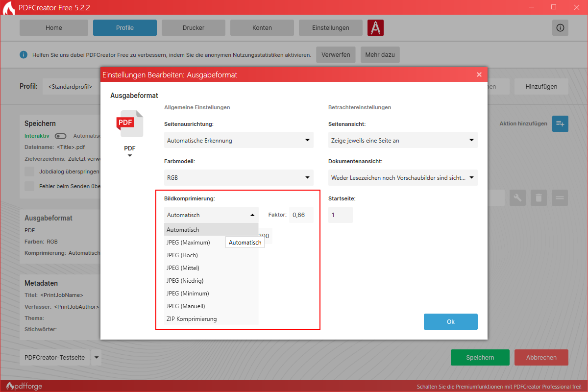Switch to the Home tab
The width and height of the screenshot is (588, 392).
pos(54,28)
